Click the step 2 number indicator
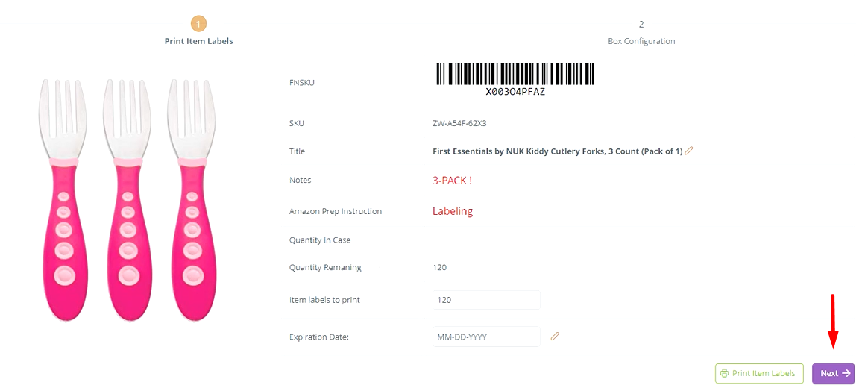This screenshot has width=868, height=391. [641, 25]
